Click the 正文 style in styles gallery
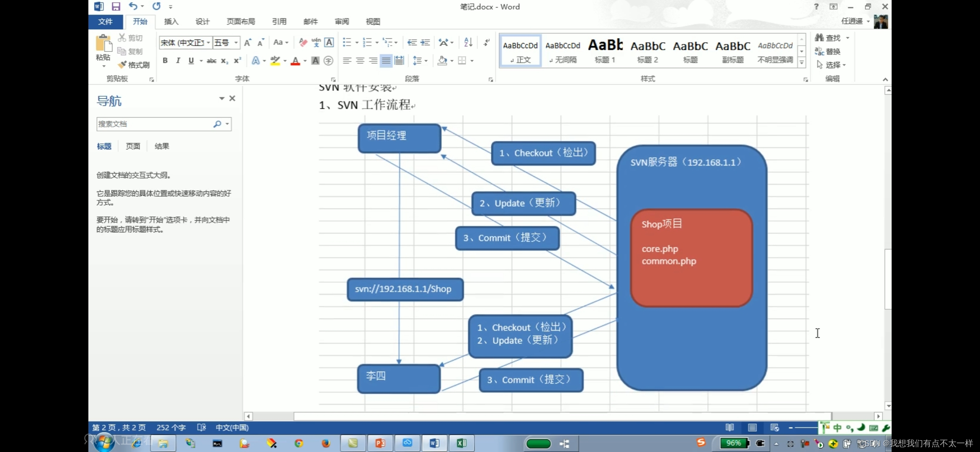The width and height of the screenshot is (980, 452). [520, 51]
